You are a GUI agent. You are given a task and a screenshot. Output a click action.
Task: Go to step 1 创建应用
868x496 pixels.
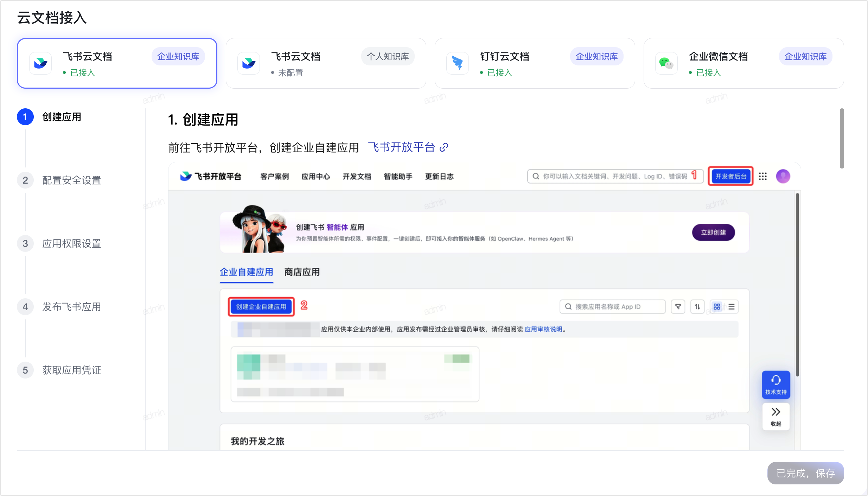click(49, 117)
